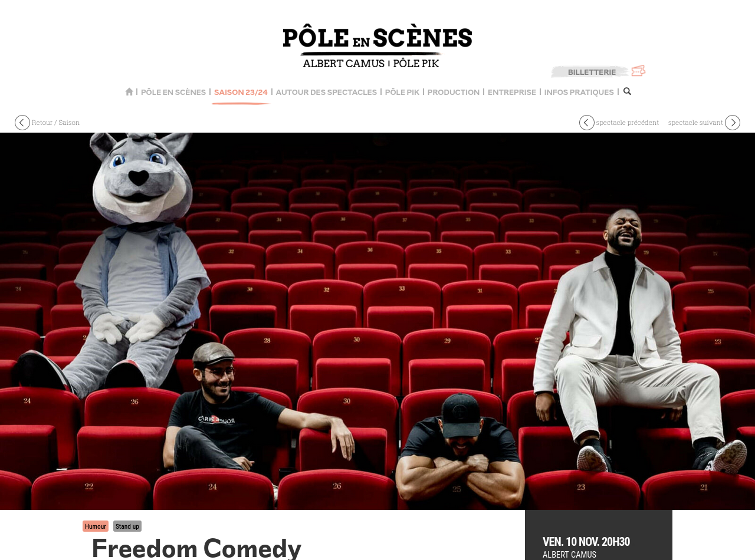Open the search magnifier icon
The height and width of the screenshot is (560, 755).
[627, 91]
